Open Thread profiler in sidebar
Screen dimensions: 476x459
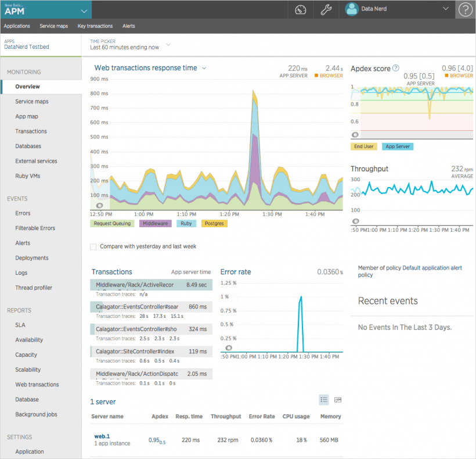tap(34, 288)
